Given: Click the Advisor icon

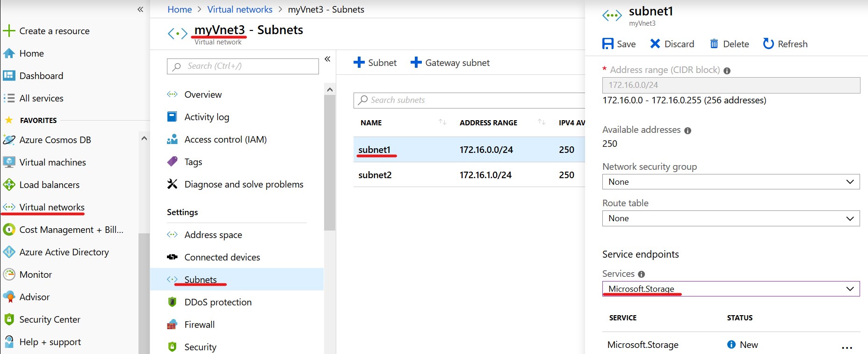Looking at the screenshot, I should click(x=9, y=297).
